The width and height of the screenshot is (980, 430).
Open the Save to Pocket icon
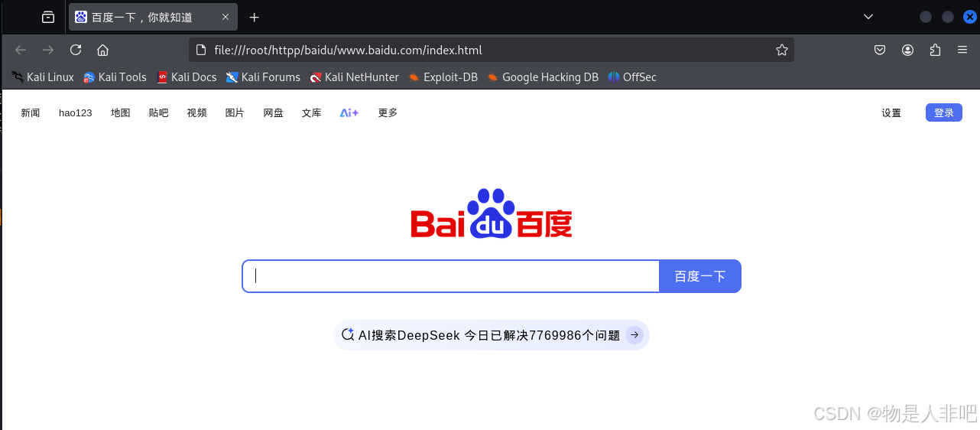pyautogui.click(x=880, y=50)
